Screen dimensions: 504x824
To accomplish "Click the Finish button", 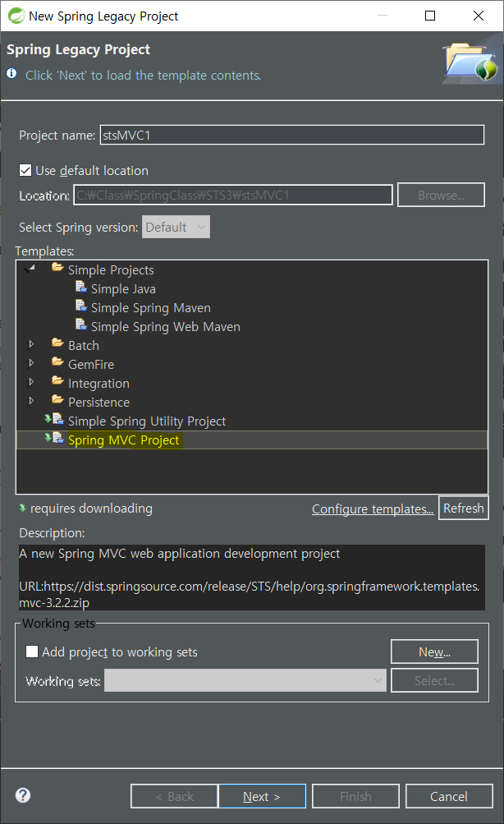I will [355, 796].
